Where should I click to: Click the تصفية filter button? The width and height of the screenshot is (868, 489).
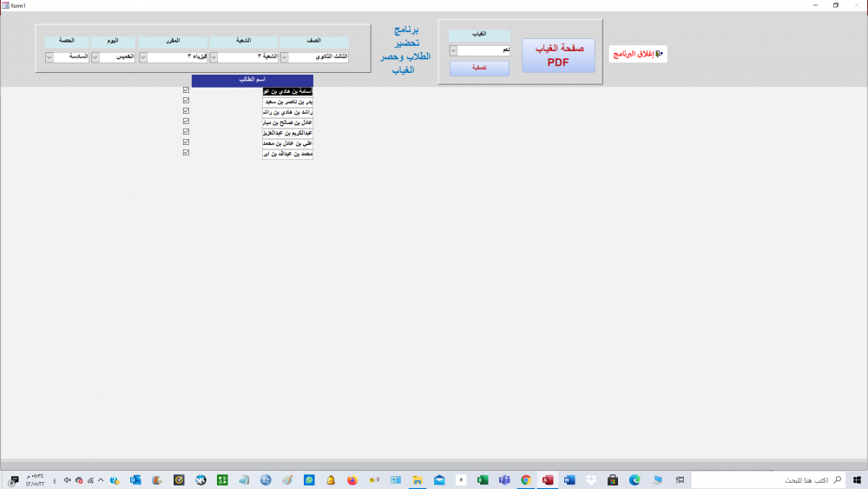coord(479,68)
